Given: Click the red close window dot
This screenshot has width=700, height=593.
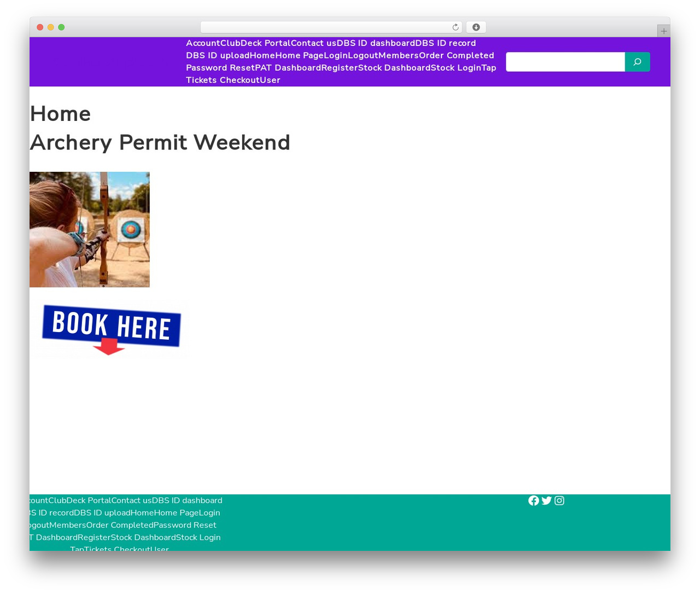Looking at the screenshot, I should [40, 27].
